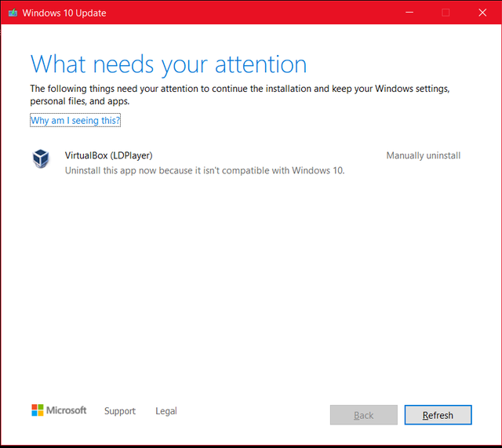
Task: Click the 'Manually uninstall' status text
Action: tap(424, 155)
